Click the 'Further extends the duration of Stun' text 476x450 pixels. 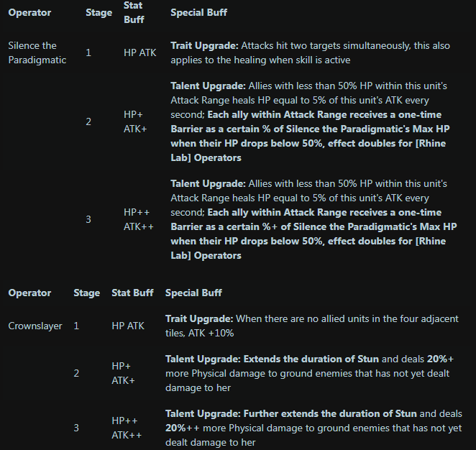pyautogui.click(x=330, y=413)
